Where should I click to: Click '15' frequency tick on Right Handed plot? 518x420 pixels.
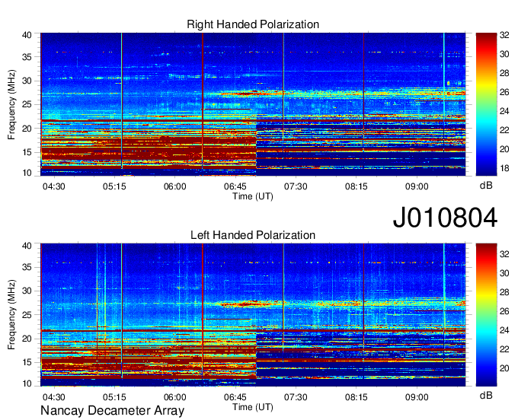[27, 152]
